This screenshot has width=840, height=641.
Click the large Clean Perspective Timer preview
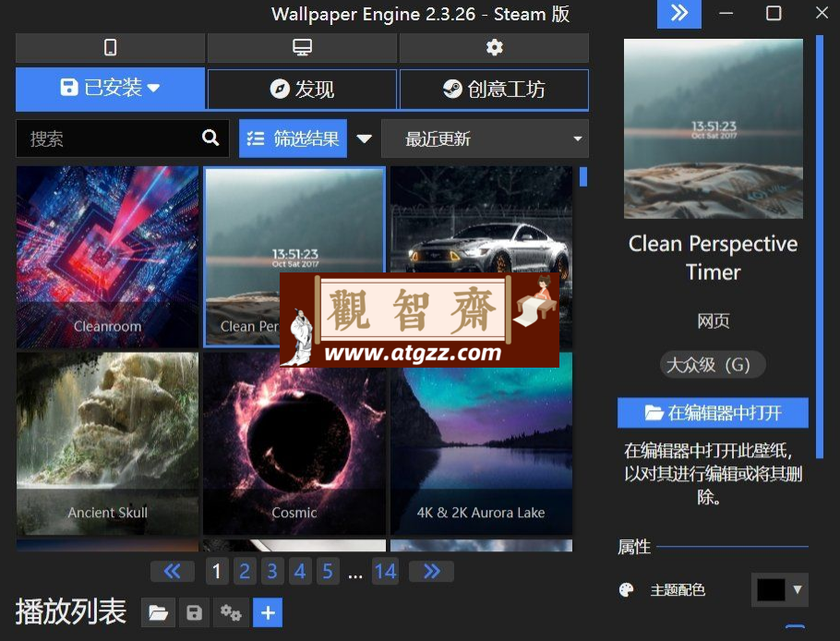[x=713, y=128]
